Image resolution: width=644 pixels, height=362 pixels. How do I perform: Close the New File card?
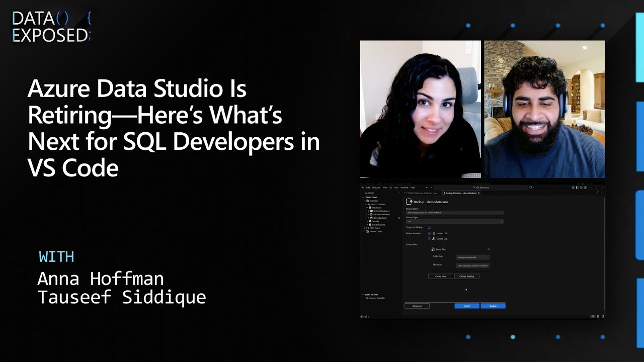tap(489, 249)
